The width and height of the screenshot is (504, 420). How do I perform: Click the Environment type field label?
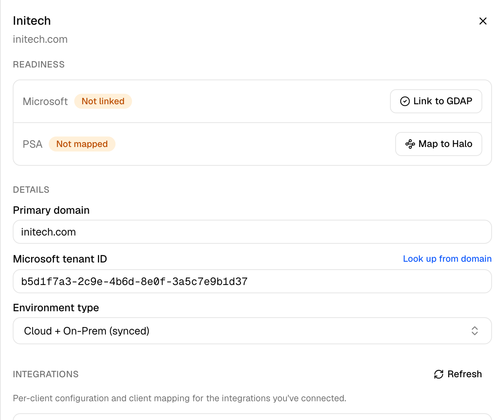pos(56,308)
